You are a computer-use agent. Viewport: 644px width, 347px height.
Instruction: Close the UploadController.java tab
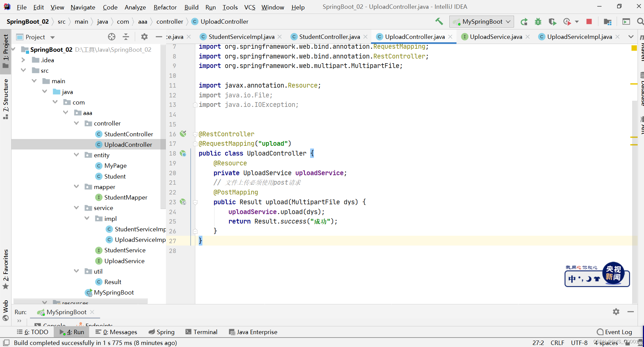pyautogui.click(x=450, y=37)
